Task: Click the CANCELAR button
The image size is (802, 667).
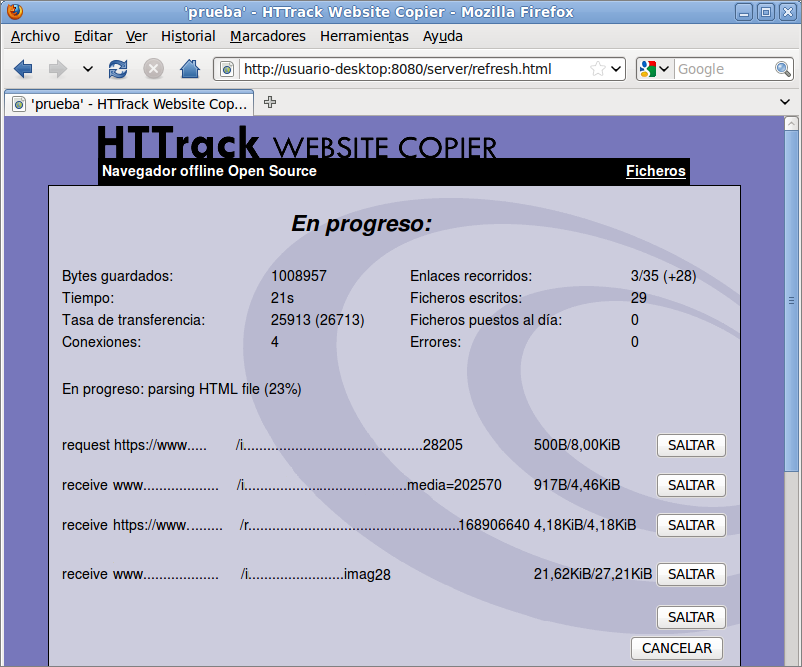Action: [x=677, y=648]
